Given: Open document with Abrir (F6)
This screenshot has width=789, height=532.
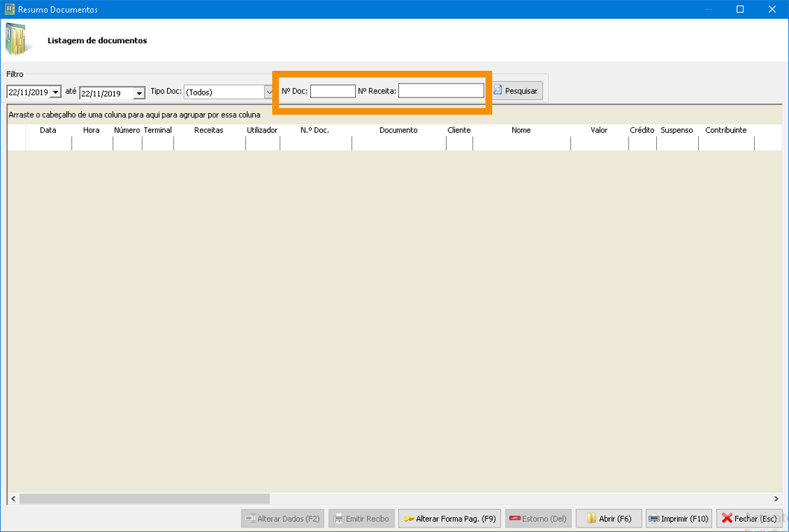Looking at the screenshot, I should (x=609, y=519).
